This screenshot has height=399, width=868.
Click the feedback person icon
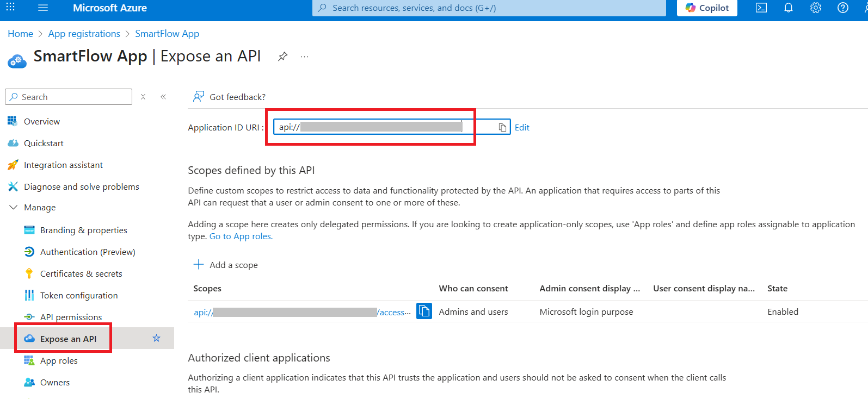click(x=199, y=96)
